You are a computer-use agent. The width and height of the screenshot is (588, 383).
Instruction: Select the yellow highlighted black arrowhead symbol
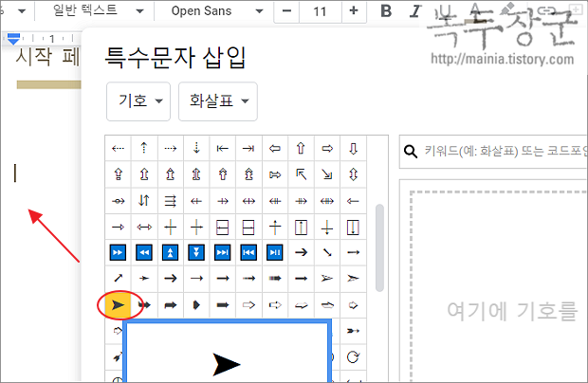(x=119, y=305)
